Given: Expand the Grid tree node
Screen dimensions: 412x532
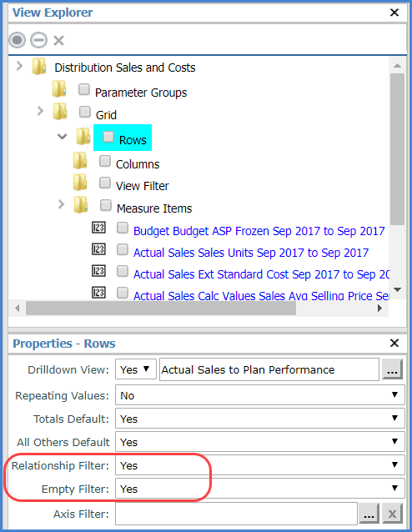Looking at the screenshot, I should point(40,111).
